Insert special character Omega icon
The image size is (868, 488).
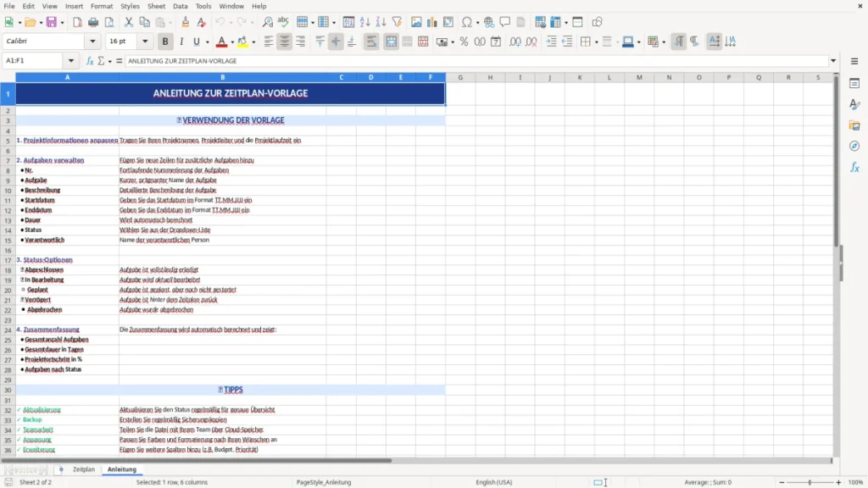click(x=467, y=22)
